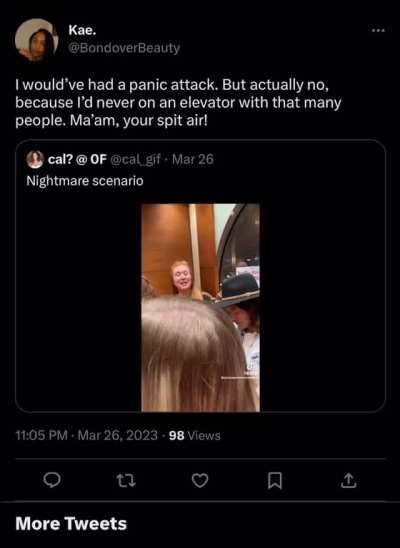This screenshot has width=400, height=548.
Task: Play the elevator video thumbnail
Action: tap(200, 308)
